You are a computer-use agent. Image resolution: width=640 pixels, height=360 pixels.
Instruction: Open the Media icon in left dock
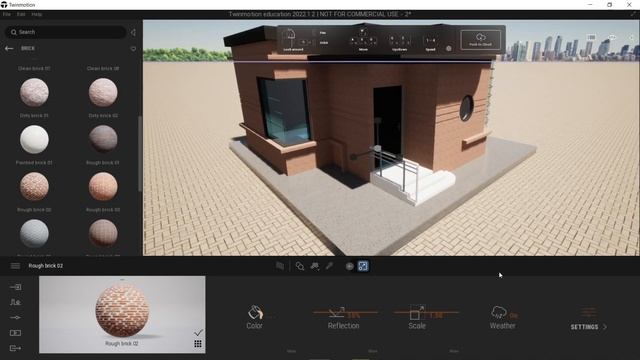click(x=16, y=333)
